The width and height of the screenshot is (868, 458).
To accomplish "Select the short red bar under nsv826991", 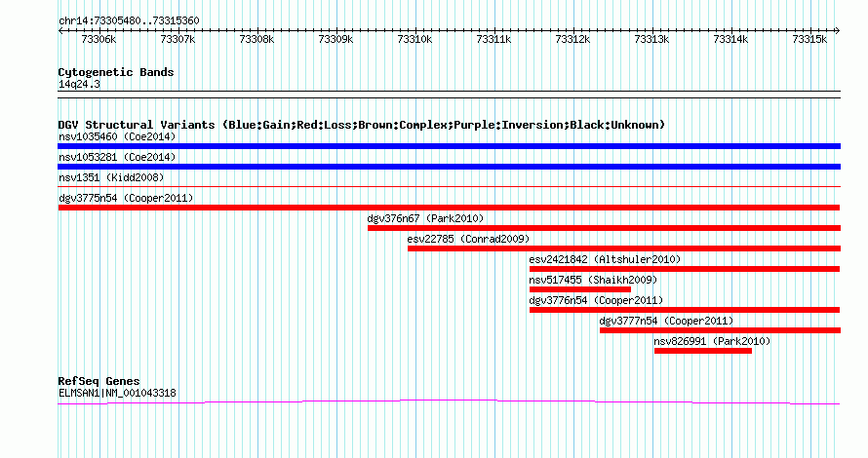I will [703, 351].
